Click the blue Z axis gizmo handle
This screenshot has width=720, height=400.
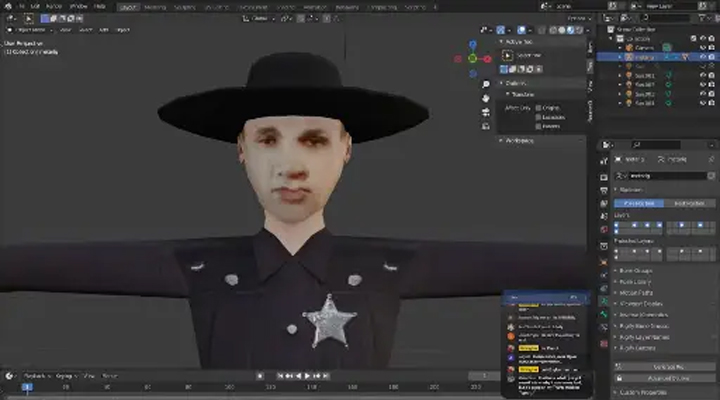pyautogui.click(x=473, y=45)
